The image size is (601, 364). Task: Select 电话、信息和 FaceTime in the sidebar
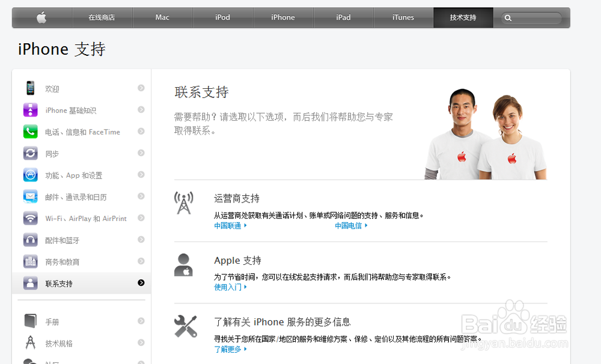pyautogui.click(x=82, y=132)
